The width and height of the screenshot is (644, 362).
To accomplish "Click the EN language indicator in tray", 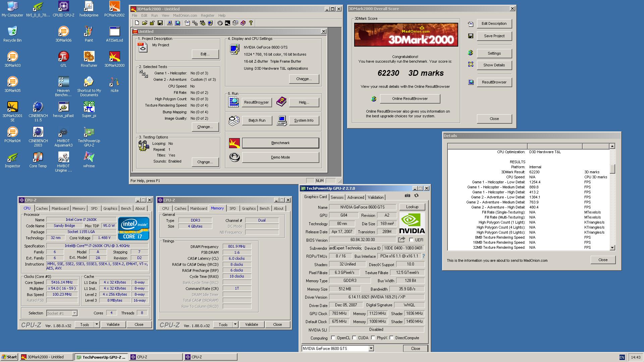I will click(622, 357).
